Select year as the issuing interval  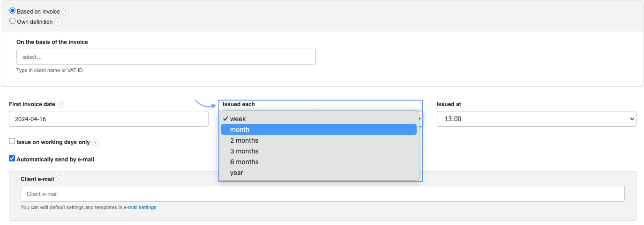[x=237, y=173]
